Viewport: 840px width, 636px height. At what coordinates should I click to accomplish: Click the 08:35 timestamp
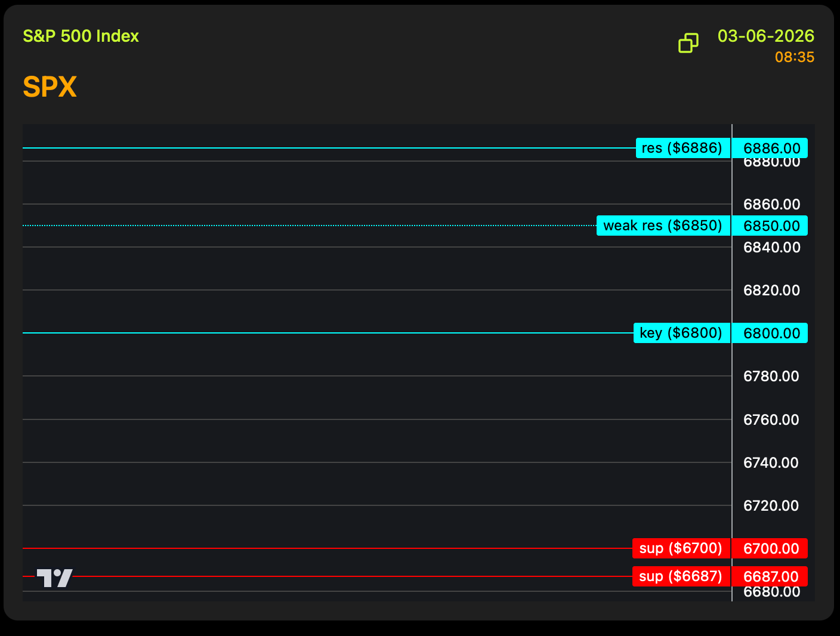click(794, 57)
